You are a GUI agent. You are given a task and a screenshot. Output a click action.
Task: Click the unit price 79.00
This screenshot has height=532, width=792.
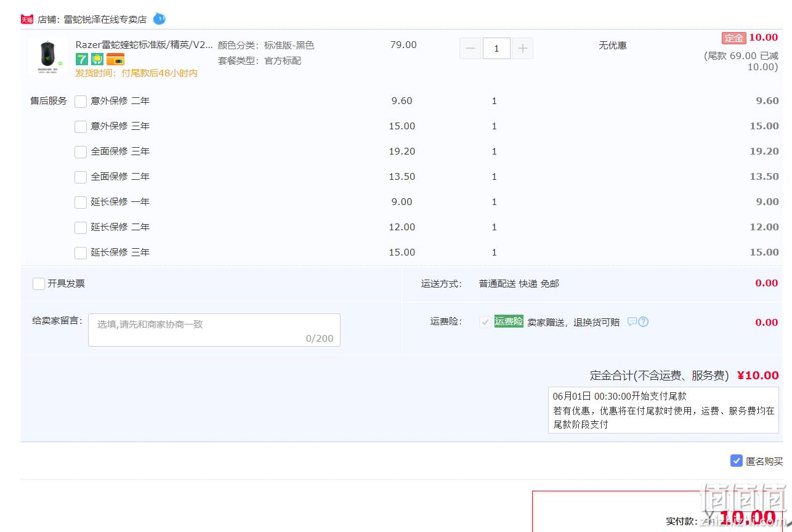403,45
